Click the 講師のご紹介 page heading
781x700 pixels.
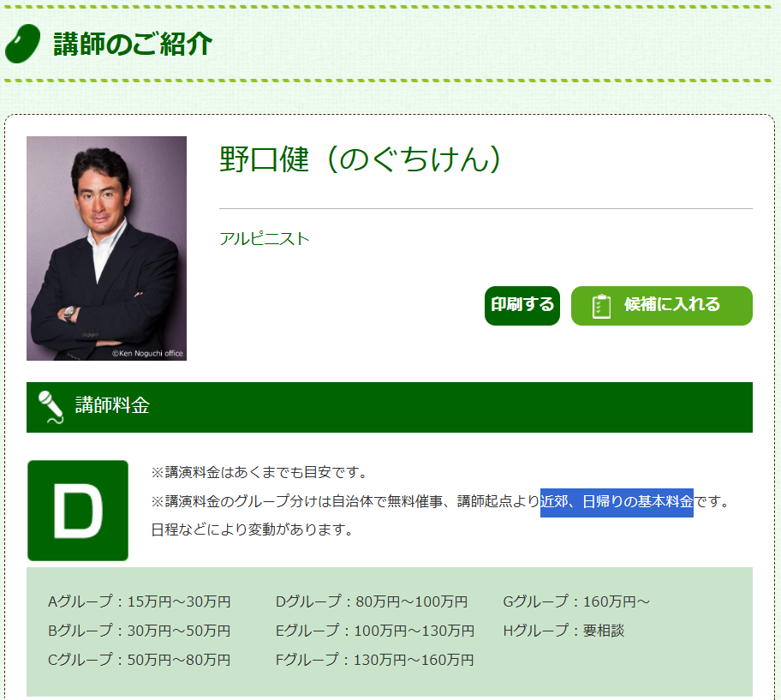pos(133,44)
